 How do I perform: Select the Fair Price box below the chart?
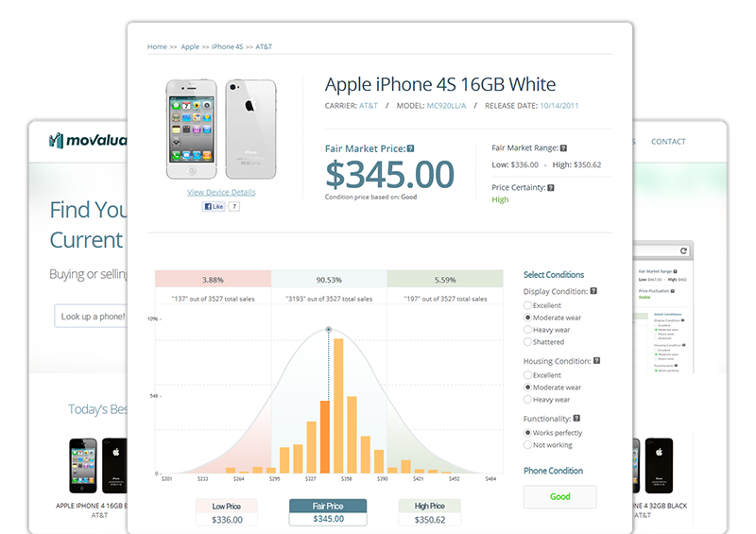coord(328,512)
